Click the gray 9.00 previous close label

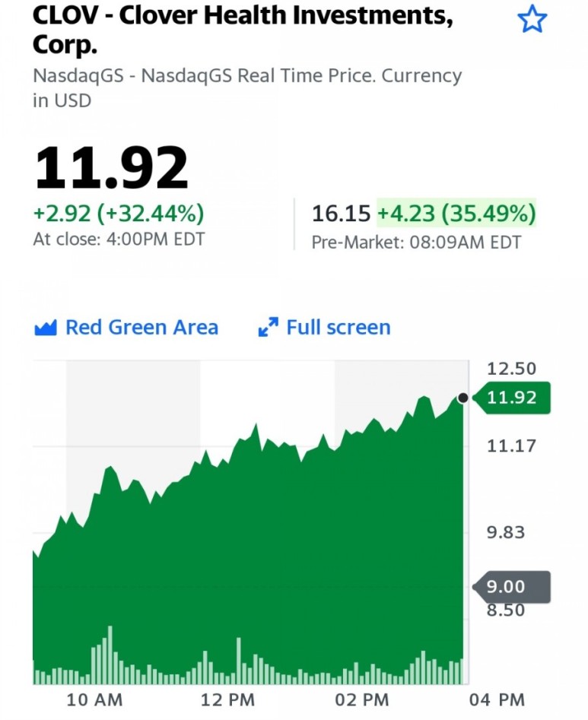(511, 587)
